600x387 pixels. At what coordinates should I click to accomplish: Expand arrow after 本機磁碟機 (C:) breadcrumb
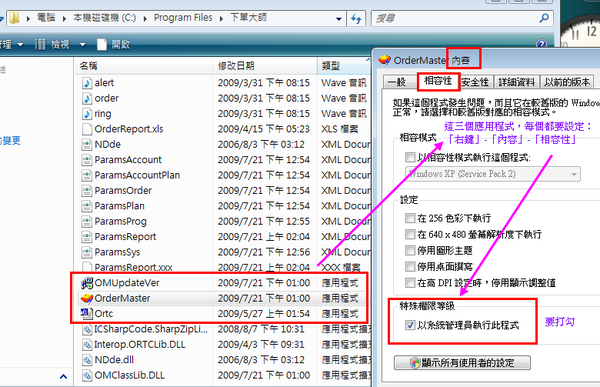click(x=145, y=18)
